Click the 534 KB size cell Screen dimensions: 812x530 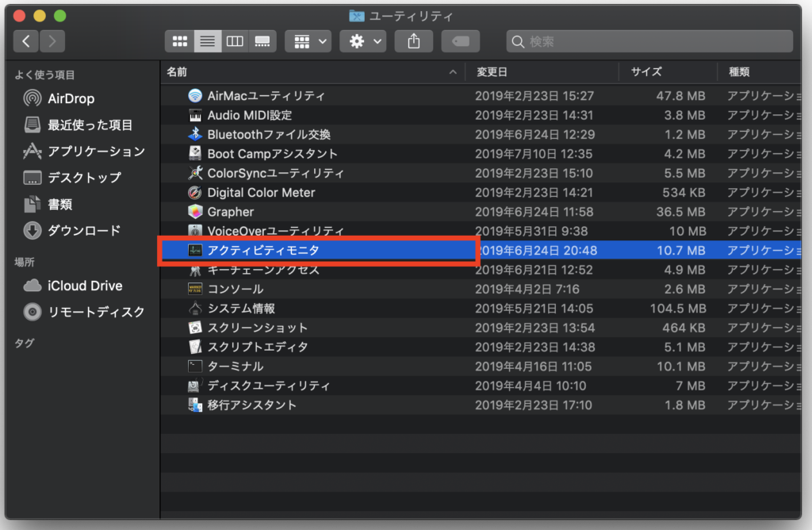(x=684, y=193)
